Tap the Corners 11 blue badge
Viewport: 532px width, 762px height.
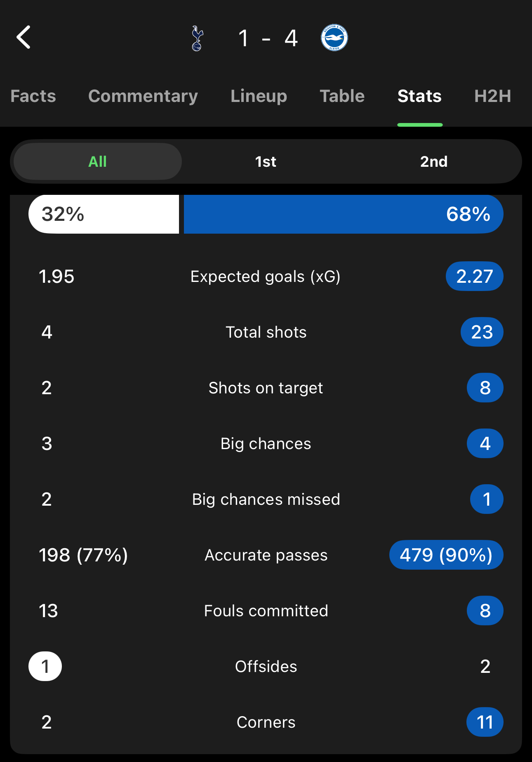point(485,722)
